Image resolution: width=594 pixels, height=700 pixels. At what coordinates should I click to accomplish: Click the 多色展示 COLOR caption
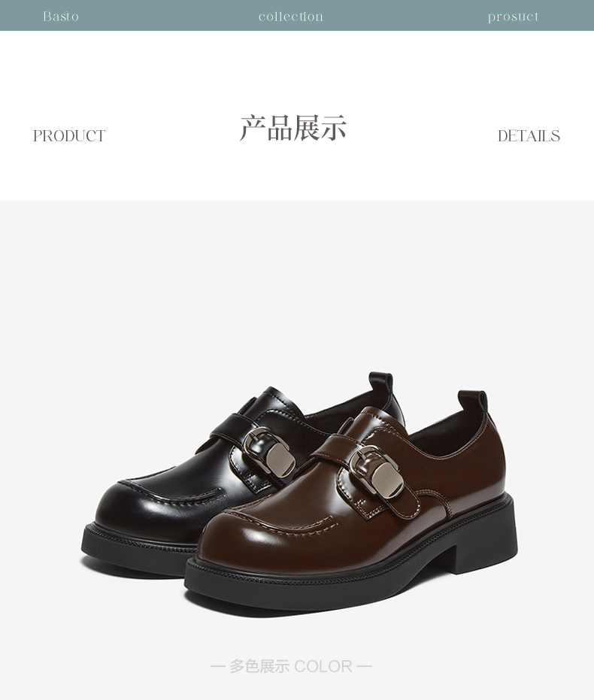coord(291,666)
